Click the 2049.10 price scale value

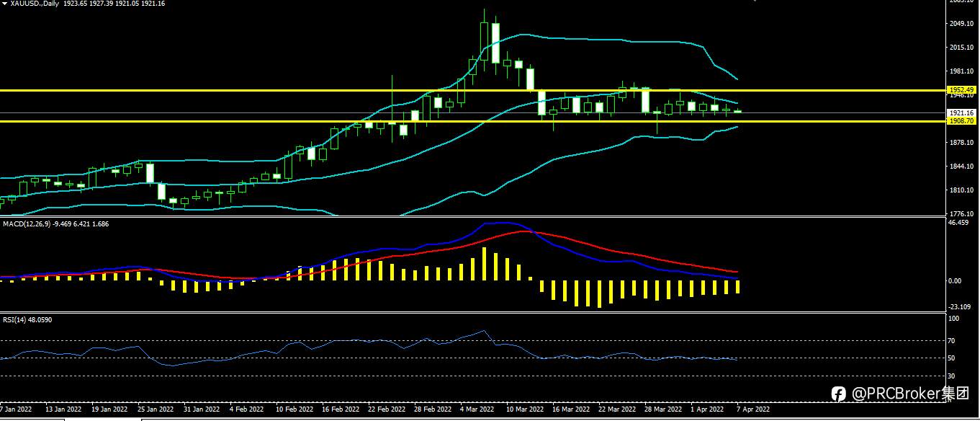pos(962,24)
